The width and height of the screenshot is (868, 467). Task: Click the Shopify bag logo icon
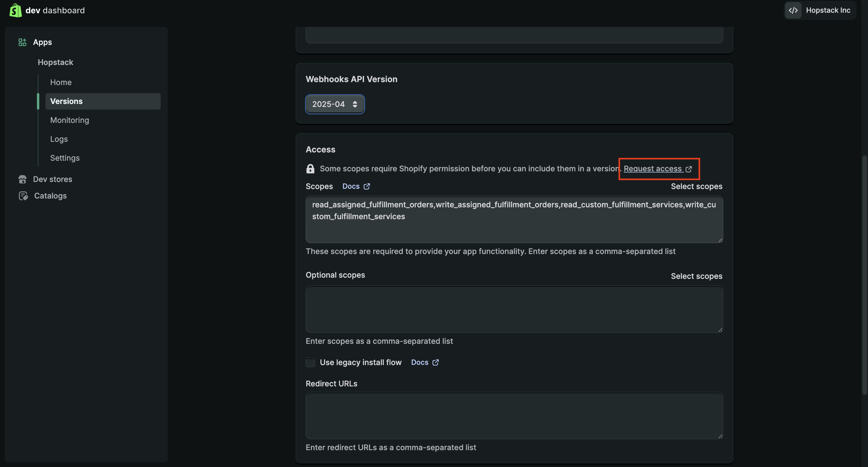15,10
